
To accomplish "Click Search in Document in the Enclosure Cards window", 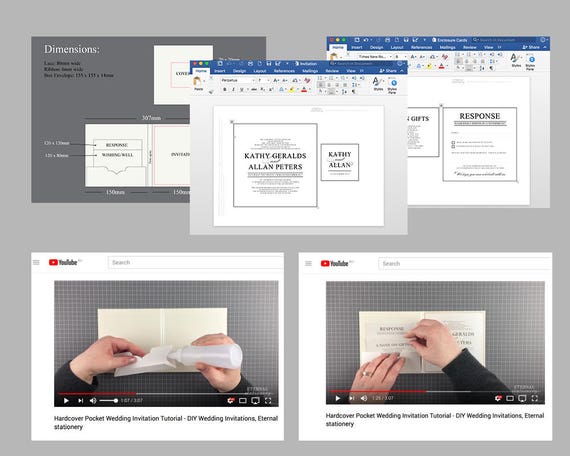I will point(505,40).
